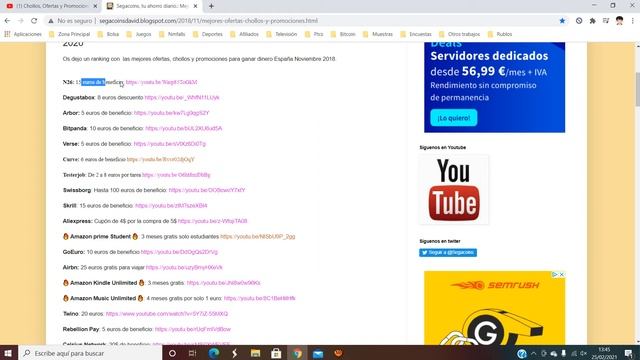Open the Amazon Kindle Unlimited link

point(223,283)
